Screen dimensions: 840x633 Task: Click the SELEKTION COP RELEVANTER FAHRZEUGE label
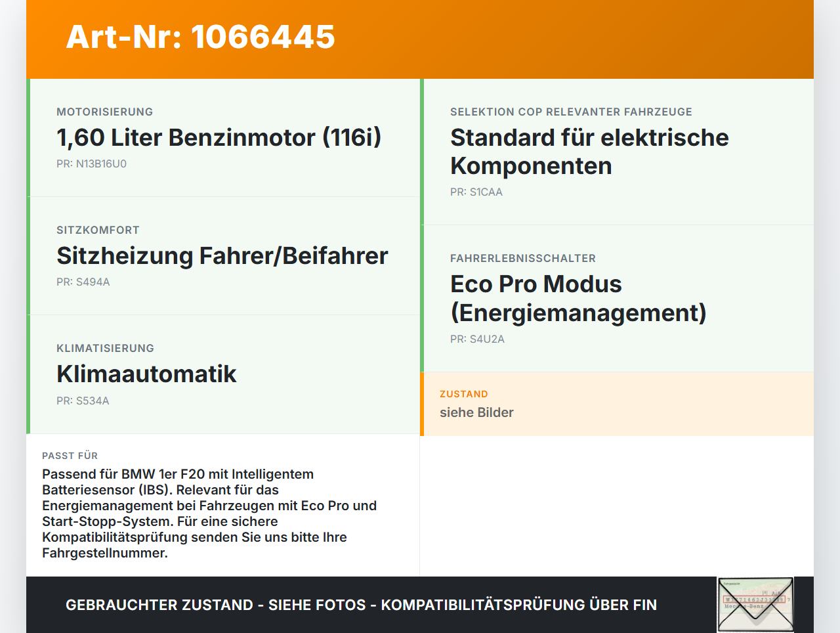pos(571,112)
